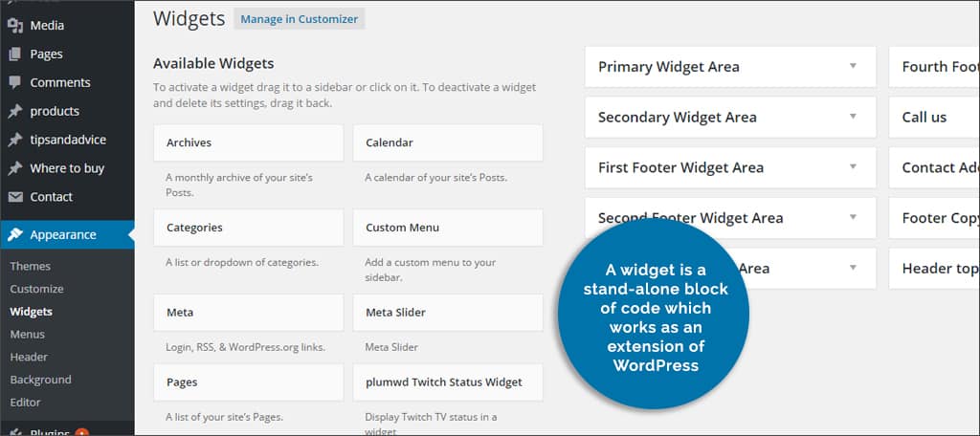
Task: Open the Menus submenu item
Action: (x=28, y=335)
